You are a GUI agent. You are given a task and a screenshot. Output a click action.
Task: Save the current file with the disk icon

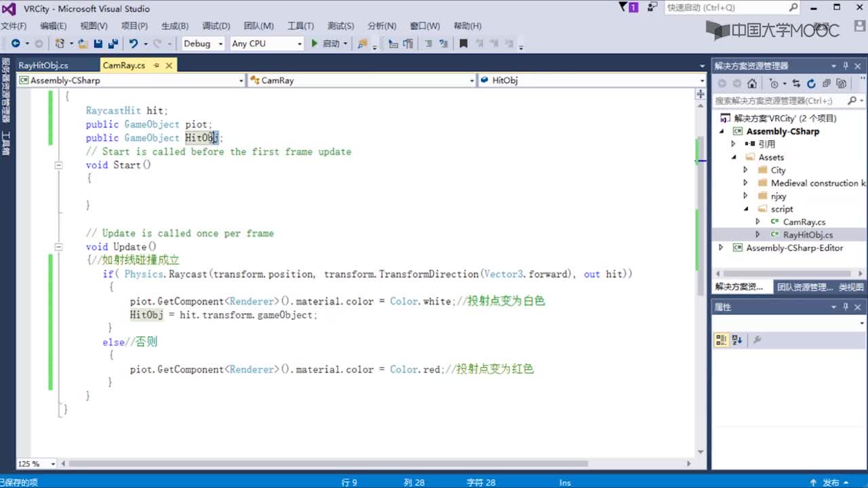point(98,43)
